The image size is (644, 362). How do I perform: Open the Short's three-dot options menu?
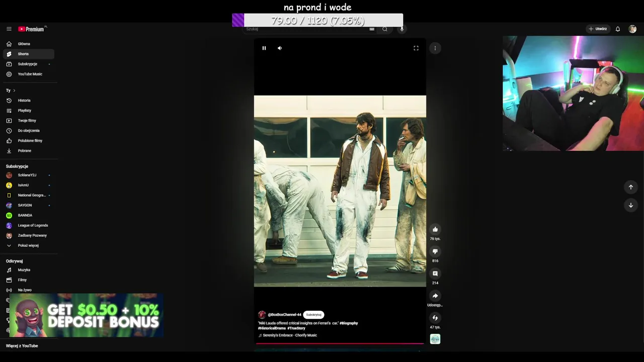point(435,48)
